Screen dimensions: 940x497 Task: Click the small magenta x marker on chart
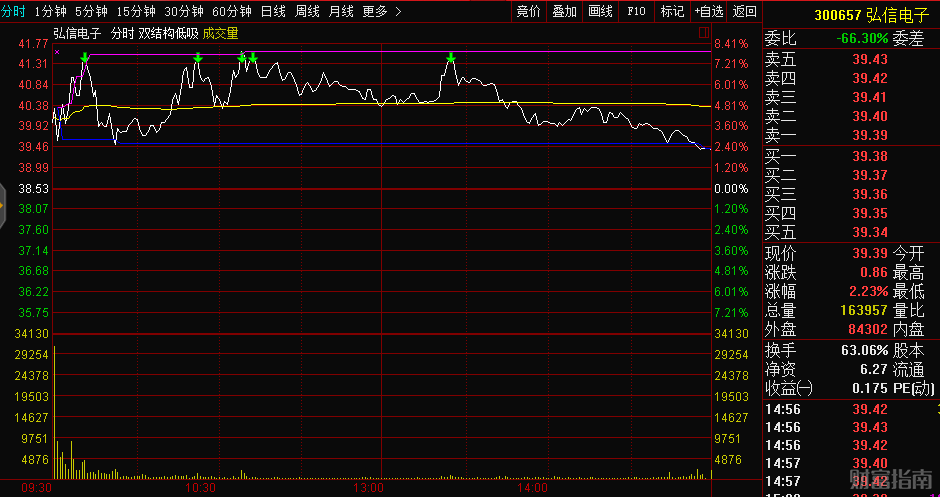click(57, 52)
